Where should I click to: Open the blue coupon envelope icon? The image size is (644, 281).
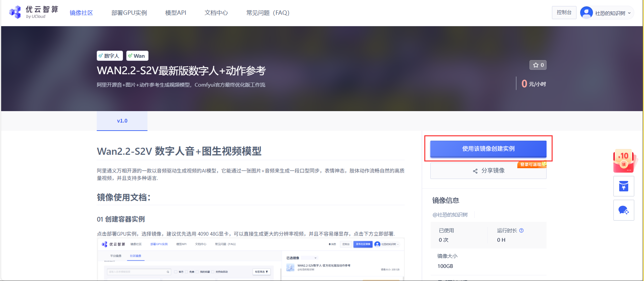(624, 186)
